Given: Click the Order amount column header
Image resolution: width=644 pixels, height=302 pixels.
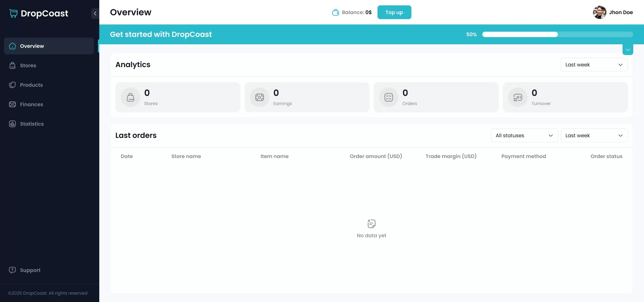Looking at the screenshot, I should point(376,156).
